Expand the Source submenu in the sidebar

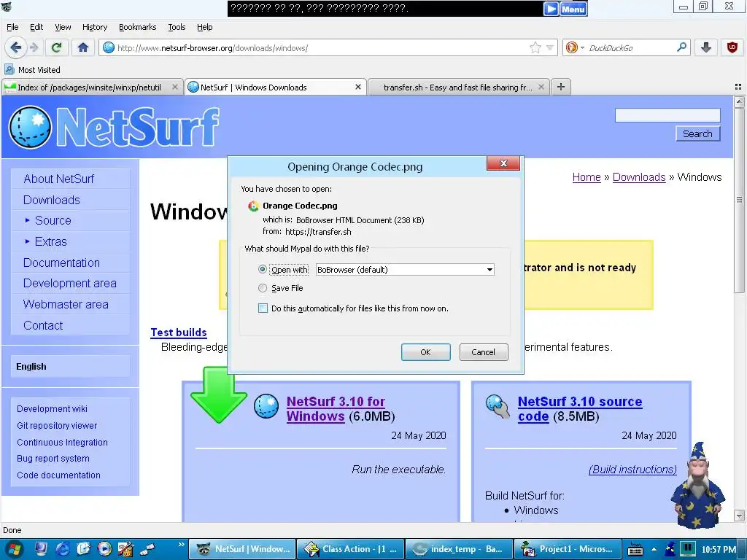[27, 220]
